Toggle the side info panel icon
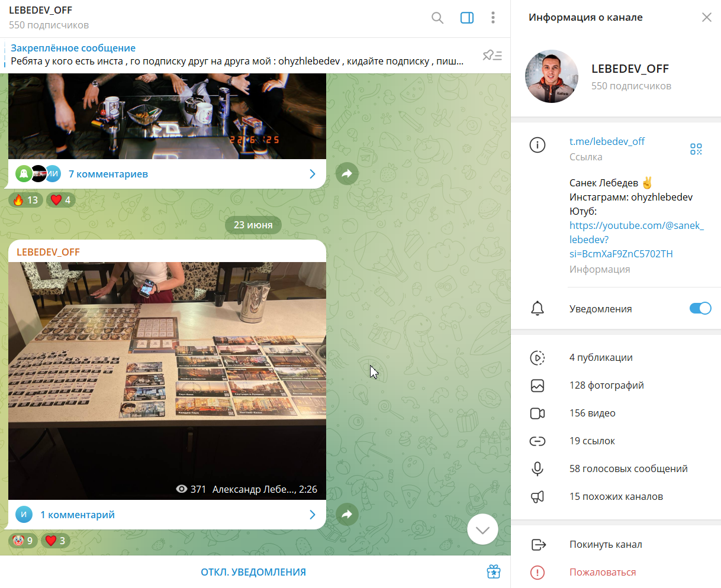 point(466,18)
